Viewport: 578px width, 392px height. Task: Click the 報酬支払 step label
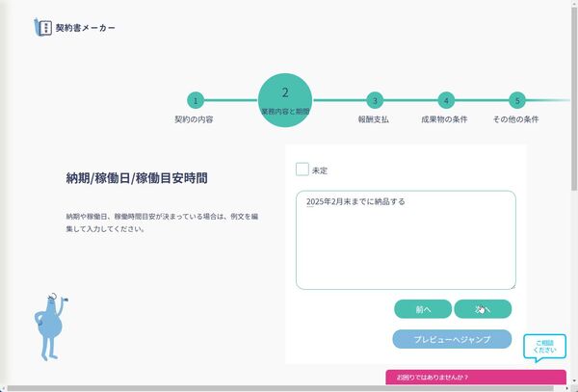tap(373, 119)
